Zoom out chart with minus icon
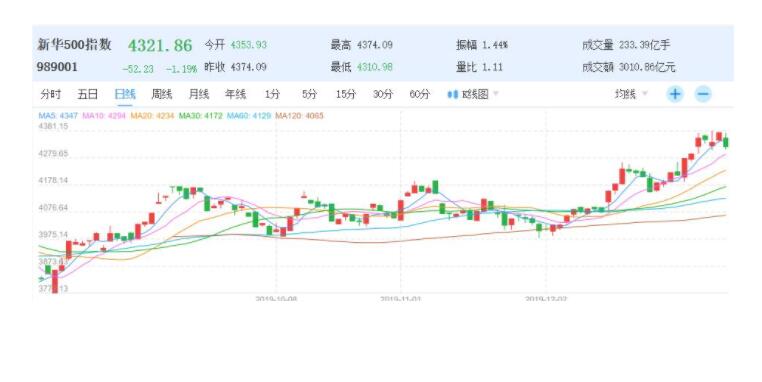 (x=703, y=94)
